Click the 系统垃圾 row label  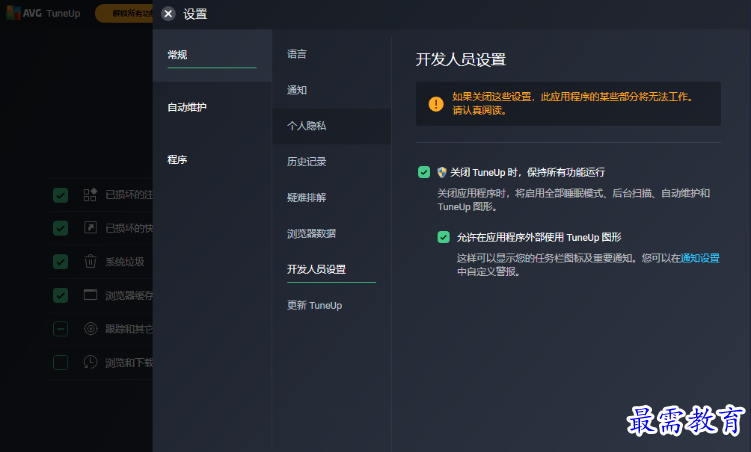click(125, 262)
